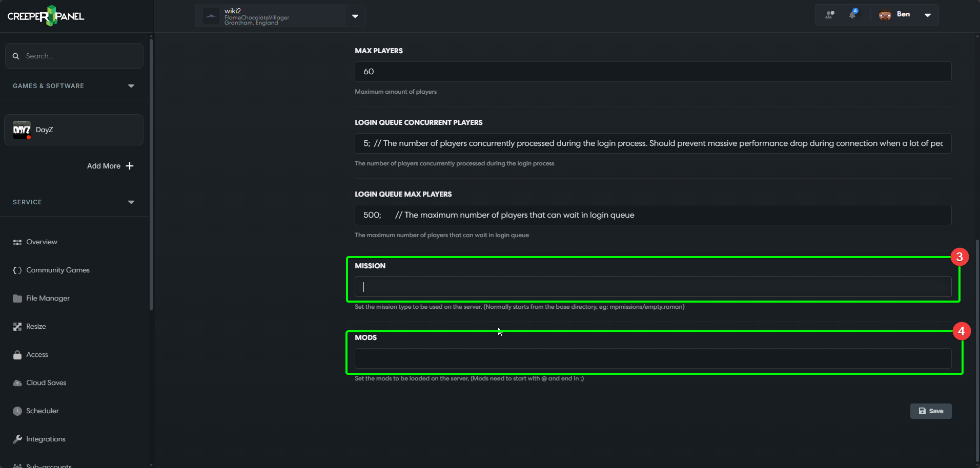Click the Community Games braces icon
This screenshot has width=980, height=468.
17,270
